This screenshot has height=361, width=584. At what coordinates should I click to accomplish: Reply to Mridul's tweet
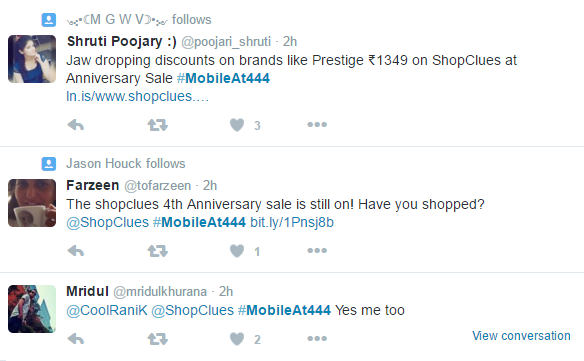(x=76, y=339)
